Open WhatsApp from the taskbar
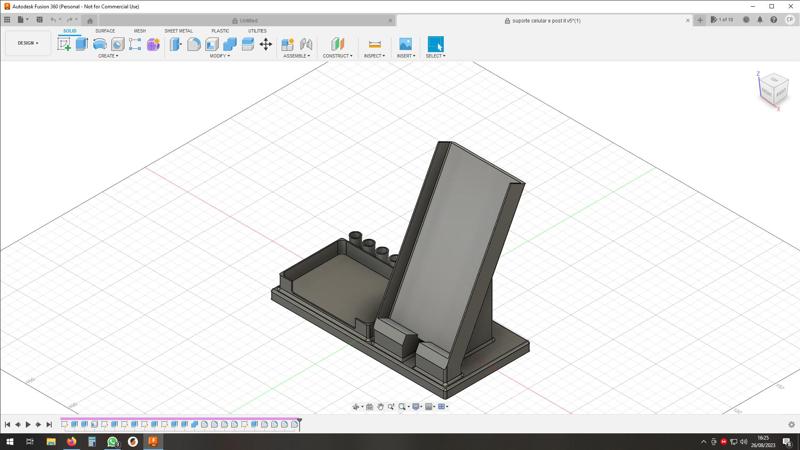800x450 pixels. (112, 441)
